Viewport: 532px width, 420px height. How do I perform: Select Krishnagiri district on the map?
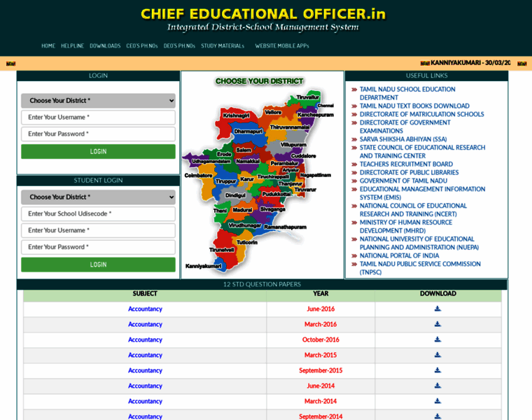(x=236, y=115)
